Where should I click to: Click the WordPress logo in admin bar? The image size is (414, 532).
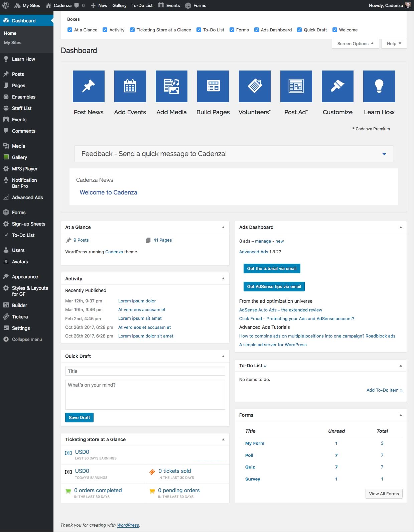(6, 5)
